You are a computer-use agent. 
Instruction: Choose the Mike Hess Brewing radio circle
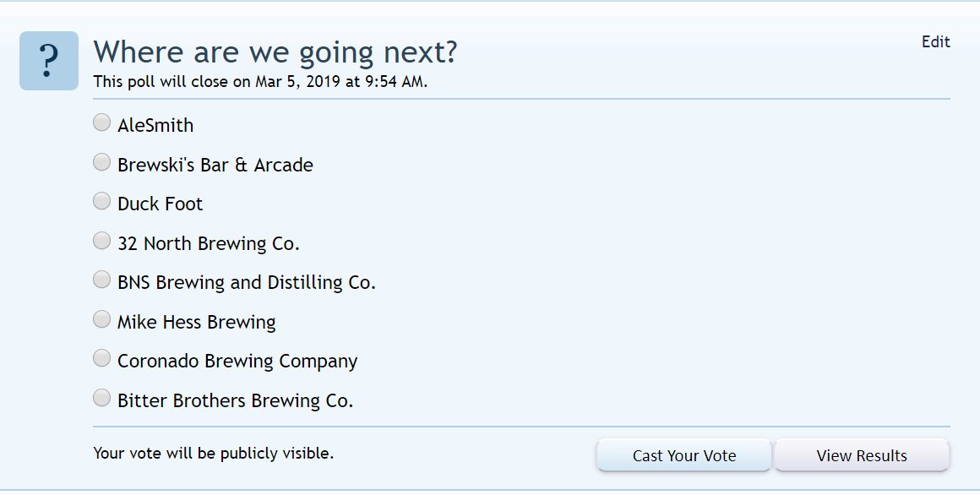point(102,319)
